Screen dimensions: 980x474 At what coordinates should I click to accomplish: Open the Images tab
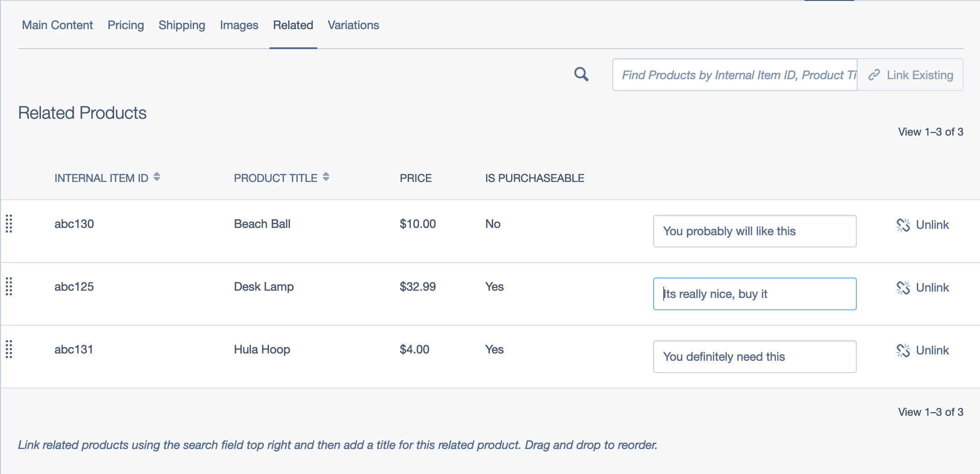(x=239, y=25)
